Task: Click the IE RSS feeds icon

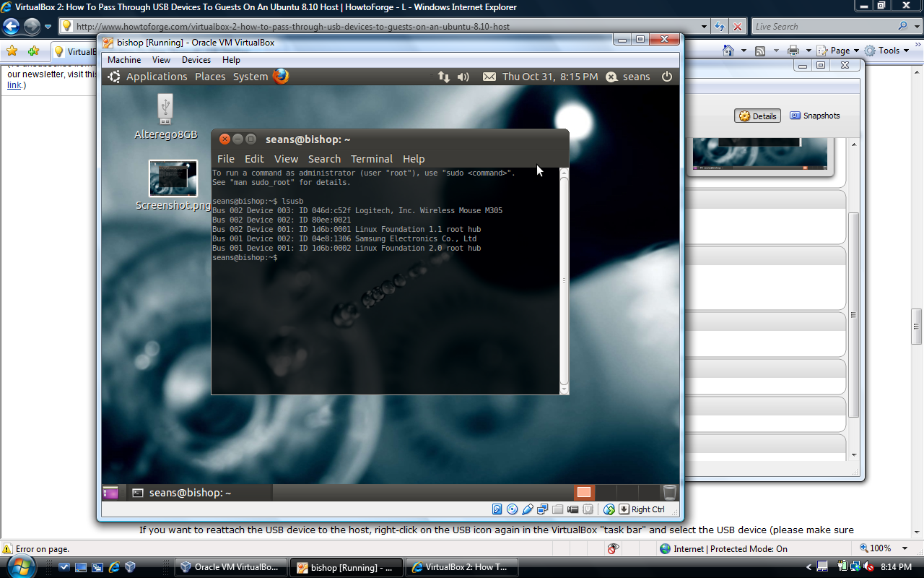Action: (x=760, y=51)
